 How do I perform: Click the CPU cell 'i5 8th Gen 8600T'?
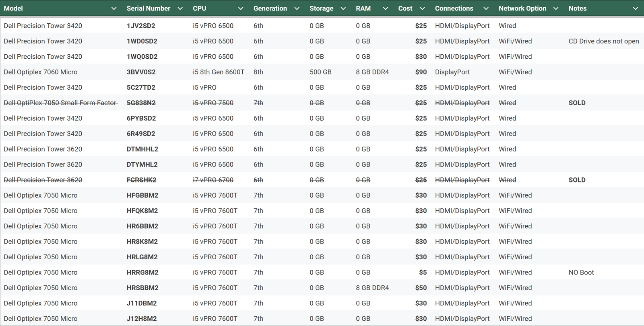click(219, 72)
